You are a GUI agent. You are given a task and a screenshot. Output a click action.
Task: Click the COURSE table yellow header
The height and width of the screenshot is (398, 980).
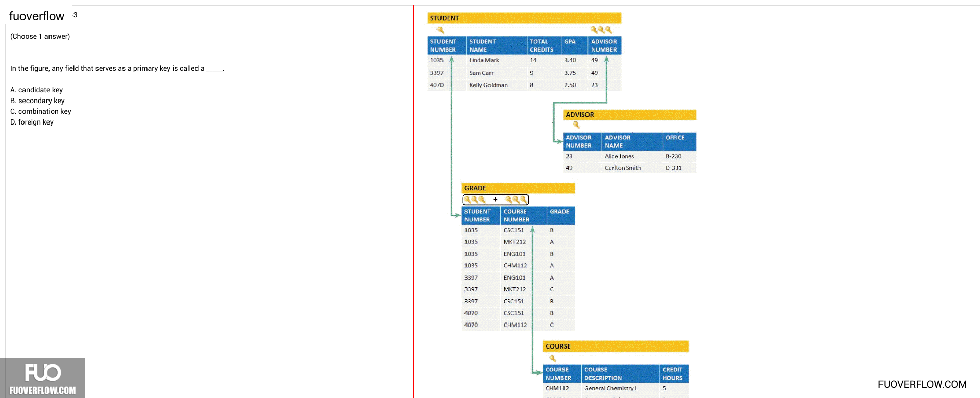click(616, 346)
